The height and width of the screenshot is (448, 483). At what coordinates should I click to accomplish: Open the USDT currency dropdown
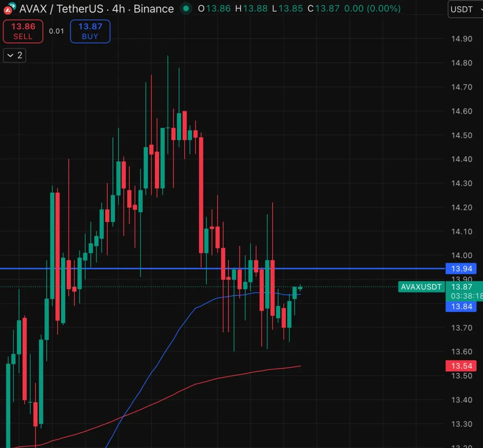[x=466, y=9]
